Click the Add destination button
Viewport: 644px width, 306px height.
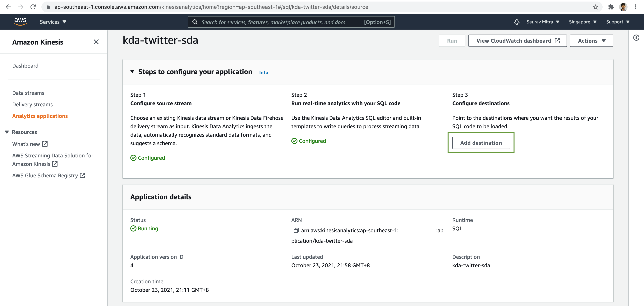pos(481,143)
